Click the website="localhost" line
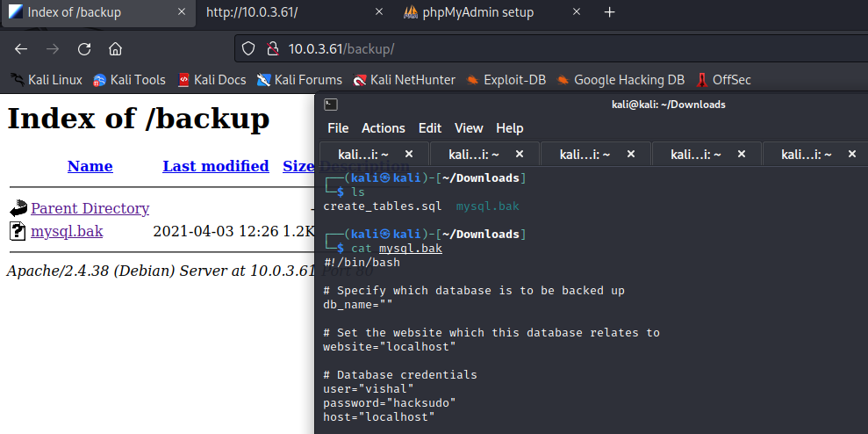 (390, 347)
